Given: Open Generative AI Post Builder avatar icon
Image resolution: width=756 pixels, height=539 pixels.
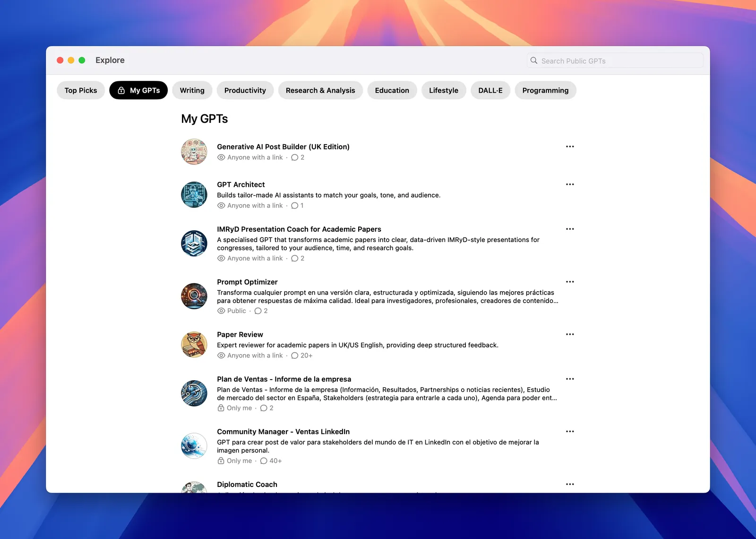Looking at the screenshot, I should point(194,152).
